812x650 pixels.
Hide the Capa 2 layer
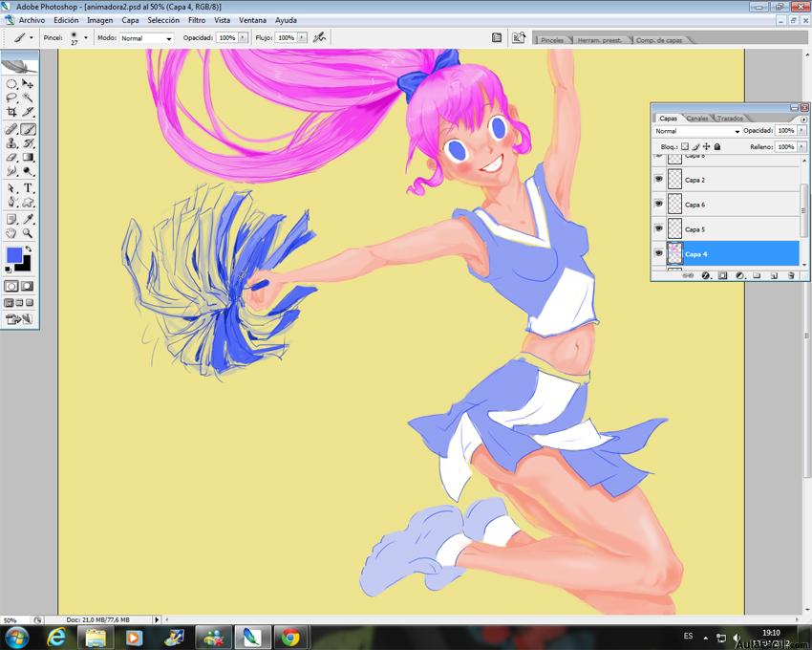(659, 179)
